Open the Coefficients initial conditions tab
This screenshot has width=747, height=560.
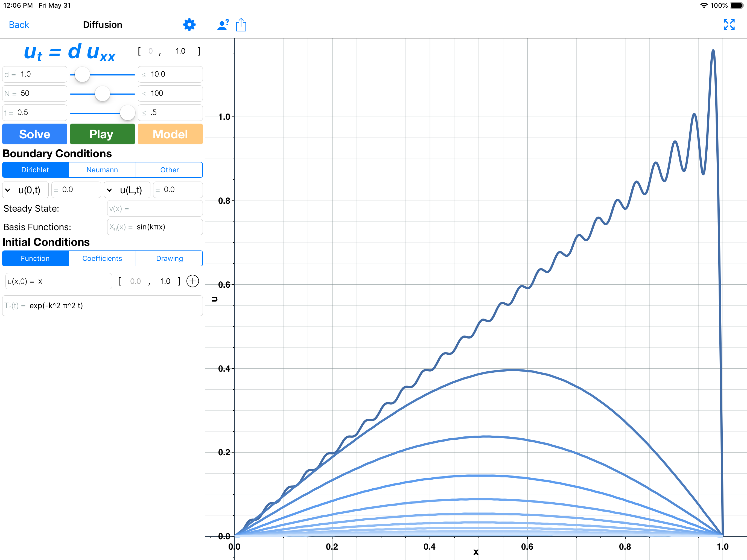[102, 258]
